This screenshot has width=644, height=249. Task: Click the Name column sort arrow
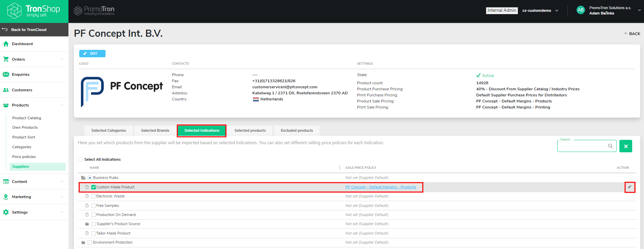340,168
